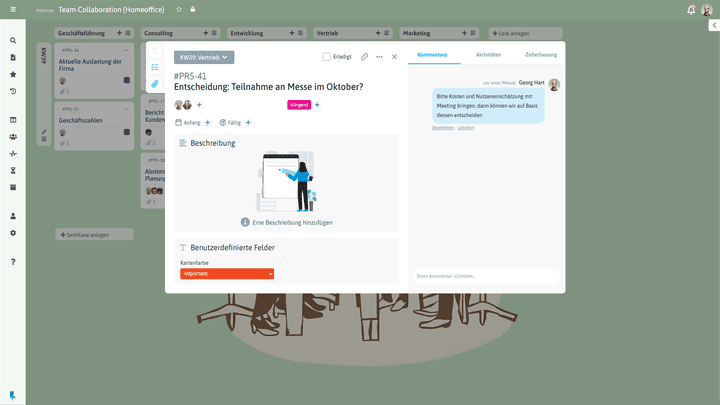The image size is (720, 405).
Task: Click the comment input field
Action: tap(486, 275)
